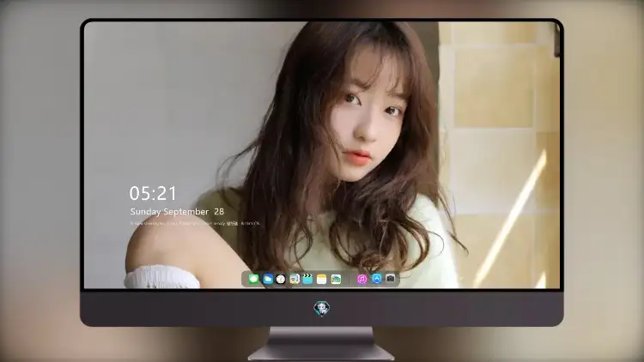The height and width of the screenshot is (362, 644).
Task: Launch the Clock app from the dock
Action: click(281, 279)
